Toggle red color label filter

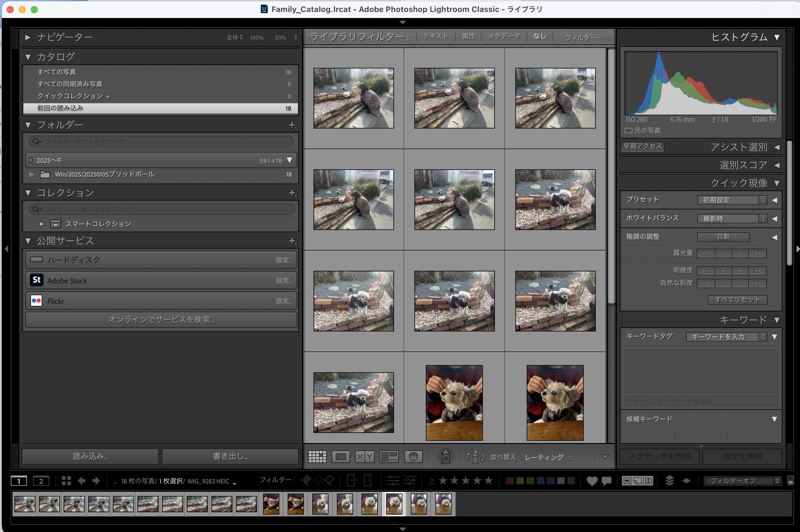pyautogui.click(x=509, y=481)
